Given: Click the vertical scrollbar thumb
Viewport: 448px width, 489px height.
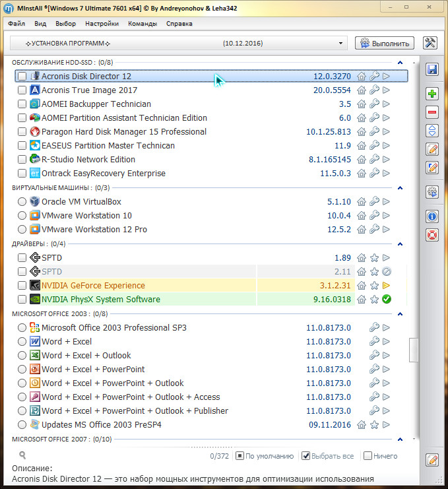Looking at the screenshot, I should [x=414, y=350].
